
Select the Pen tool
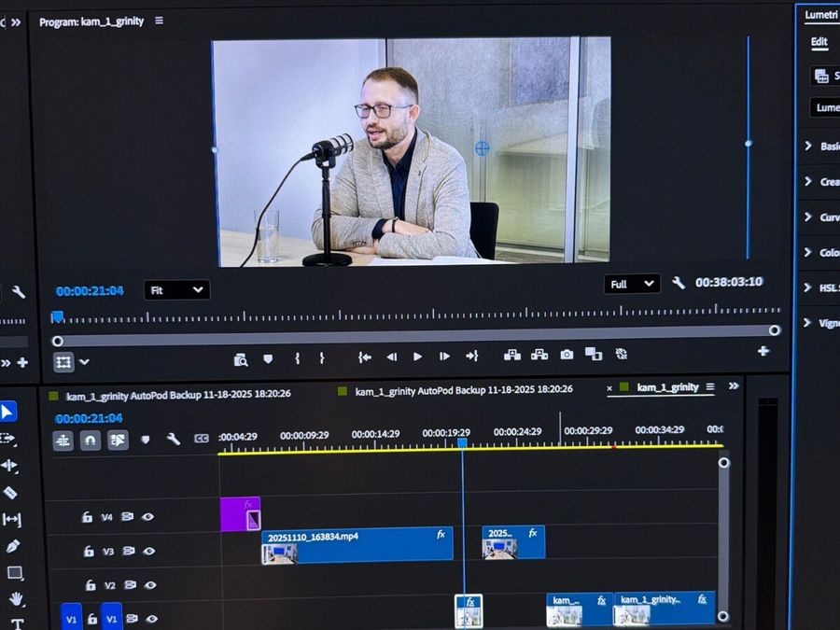pos(12,546)
